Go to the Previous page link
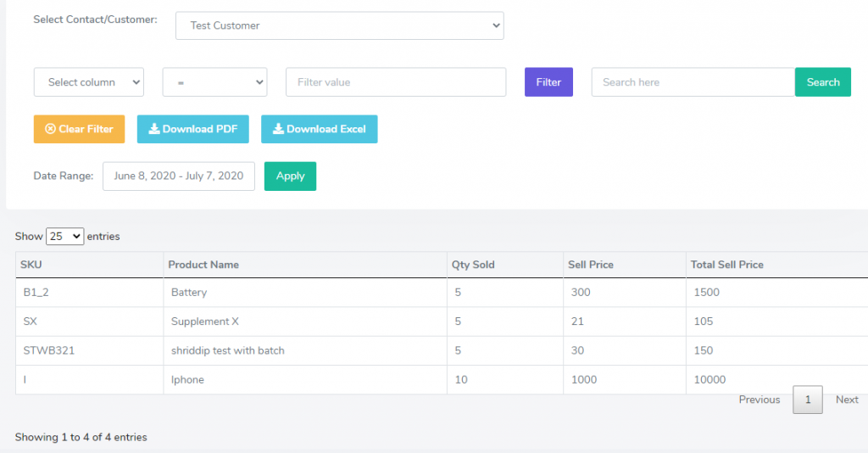This screenshot has width=868, height=453. [759, 400]
